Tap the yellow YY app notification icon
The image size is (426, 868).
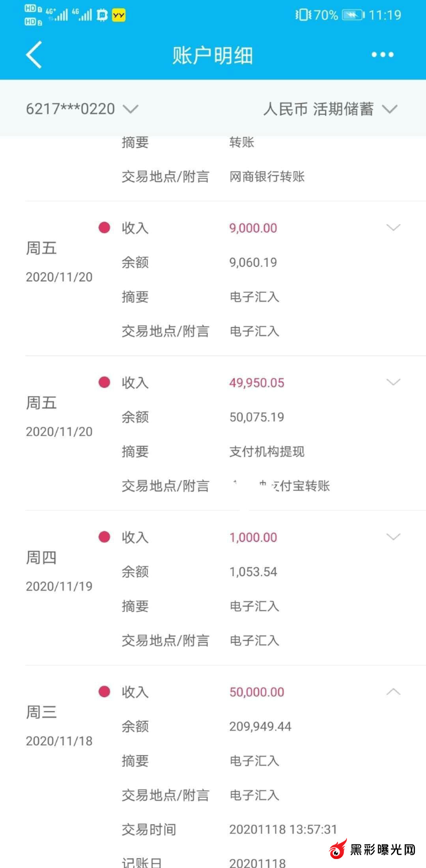coord(119,15)
